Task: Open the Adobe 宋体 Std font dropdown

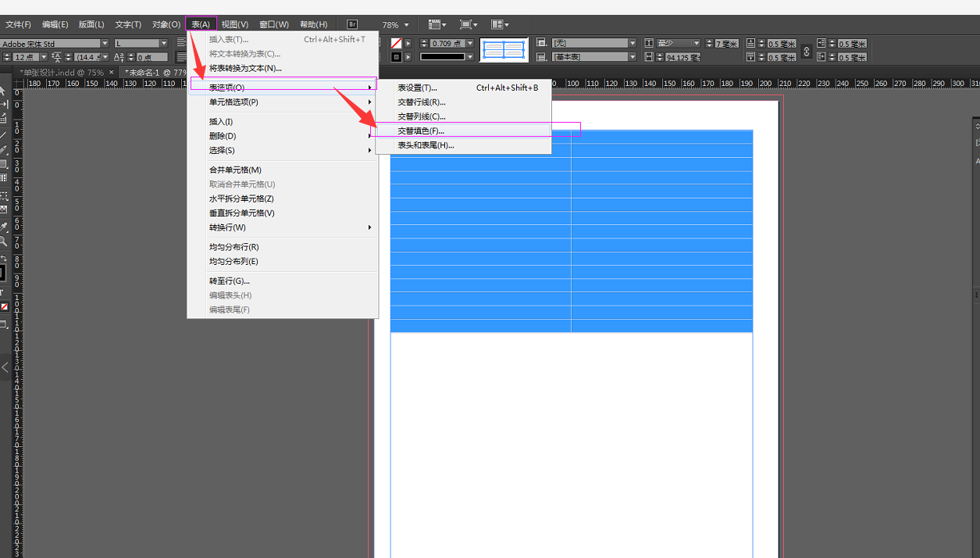Action: click(105, 44)
